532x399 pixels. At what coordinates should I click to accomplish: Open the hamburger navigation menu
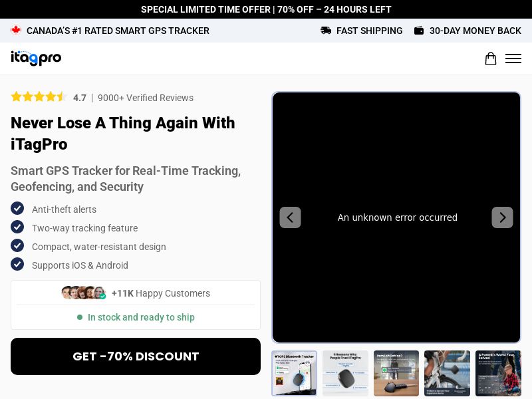point(513,59)
